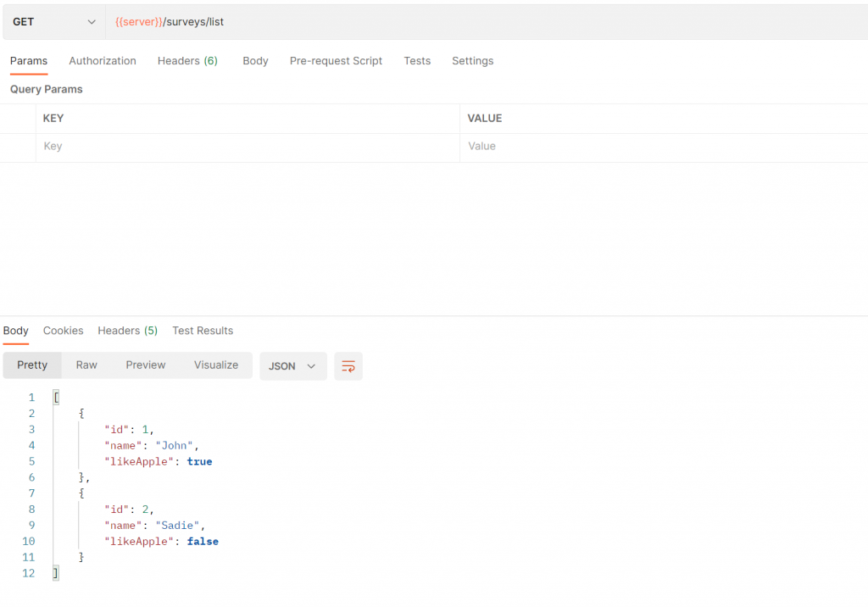868x607 pixels.
Task: Choose the Visualize response view
Action: tap(216, 365)
